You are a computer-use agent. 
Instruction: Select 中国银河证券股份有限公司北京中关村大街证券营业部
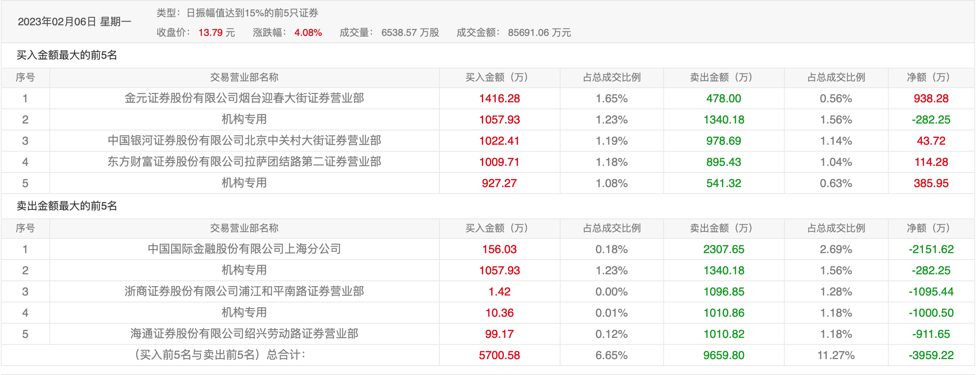(244, 141)
